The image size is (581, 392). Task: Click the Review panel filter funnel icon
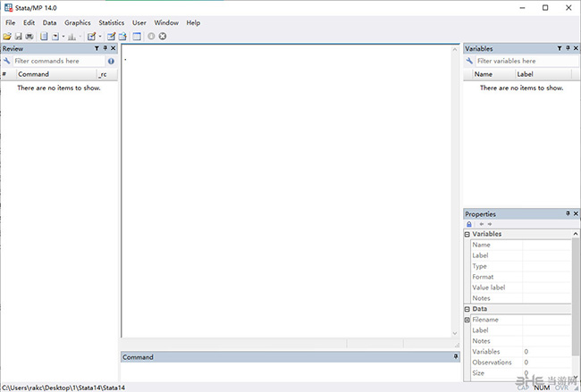(x=97, y=48)
